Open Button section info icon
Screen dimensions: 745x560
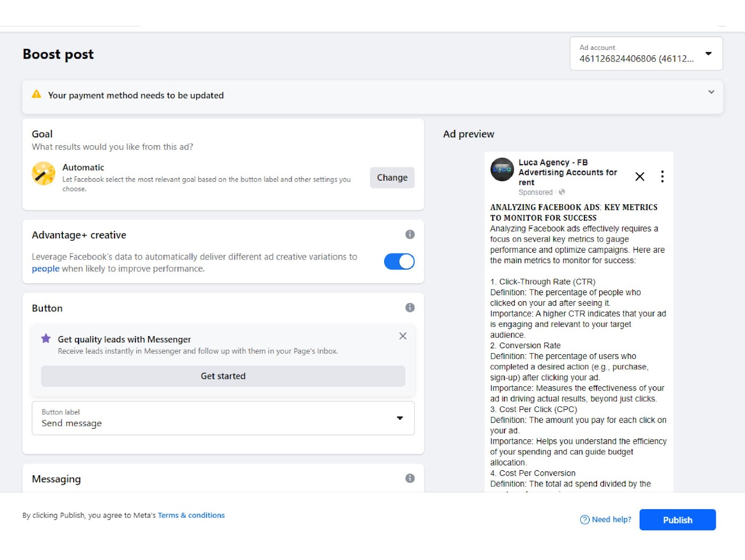pyautogui.click(x=410, y=308)
